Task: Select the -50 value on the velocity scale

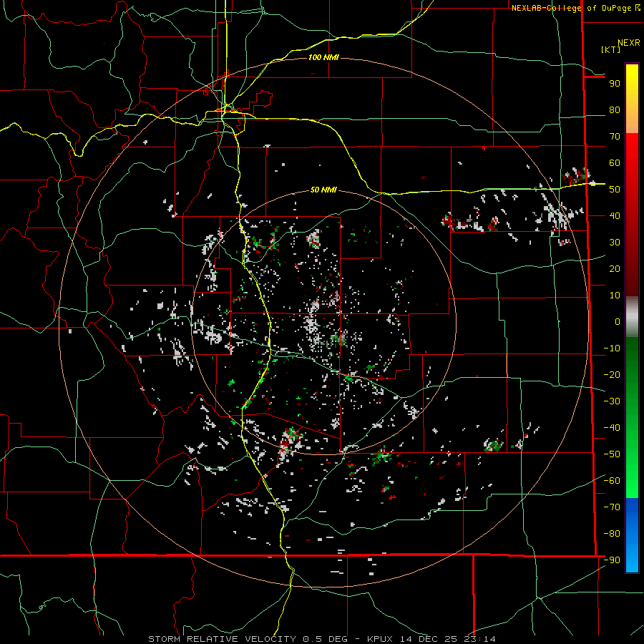Action: point(612,454)
